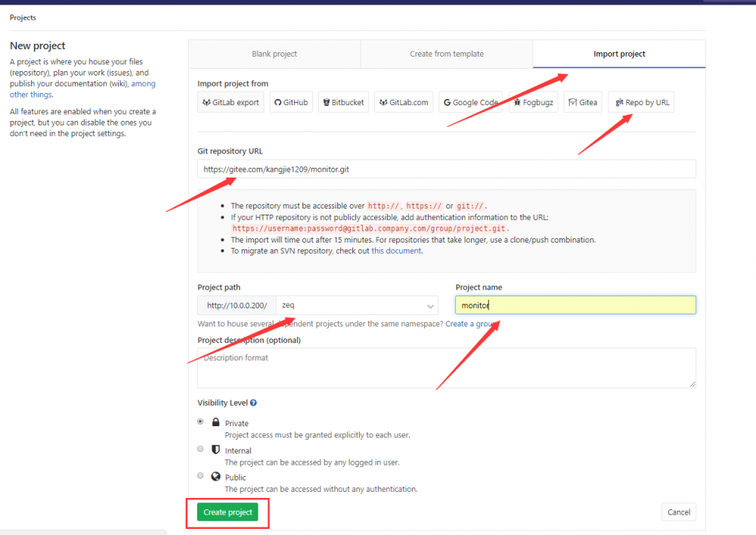
Task: Choose Gitea as import source
Action: pyautogui.click(x=582, y=102)
